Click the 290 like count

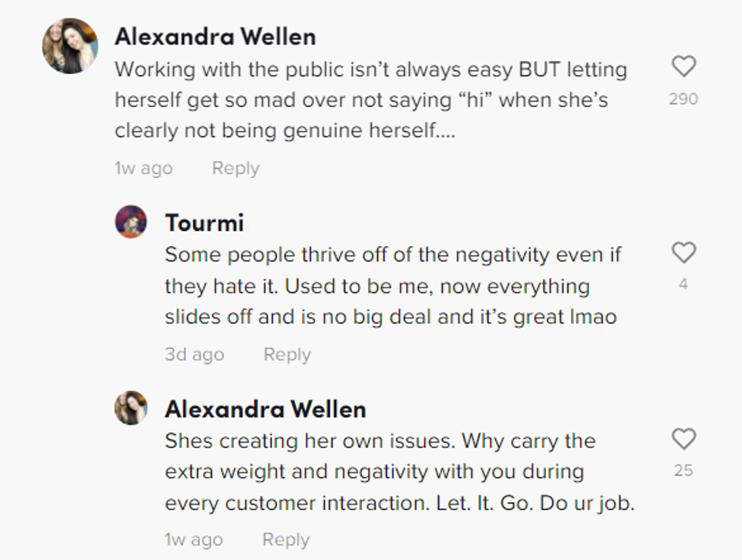(x=684, y=99)
